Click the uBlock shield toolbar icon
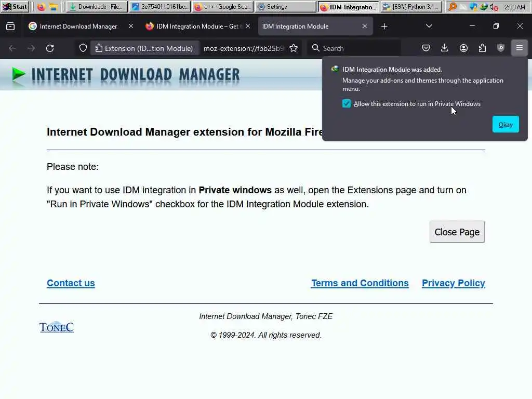 [x=501, y=48]
